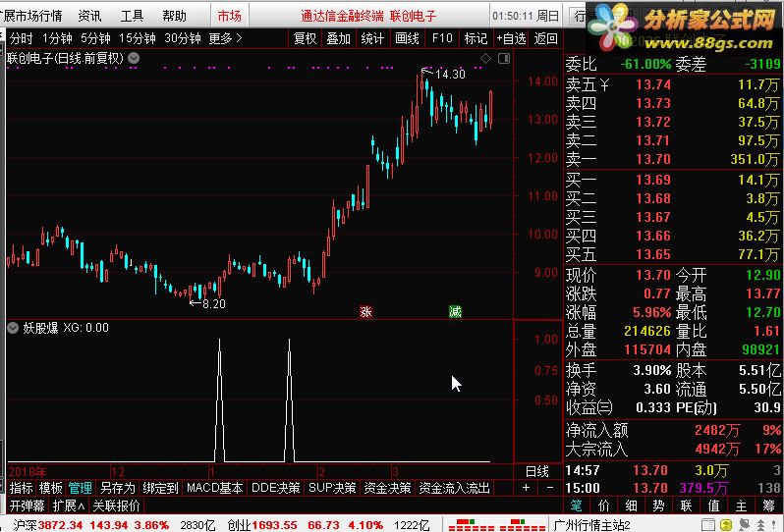Click 关联报价 linked quotes
The image size is (784, 532).
116,505
